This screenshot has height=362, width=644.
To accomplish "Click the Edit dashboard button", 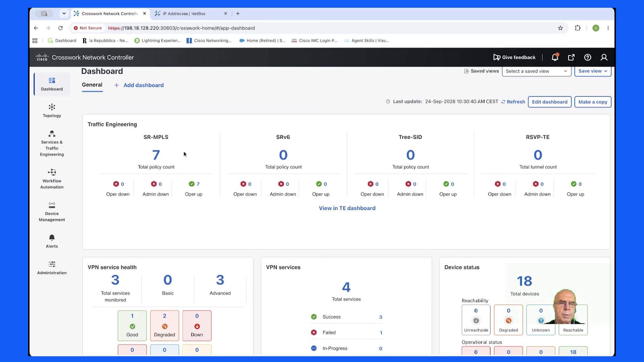I will [x=549, y=102].
